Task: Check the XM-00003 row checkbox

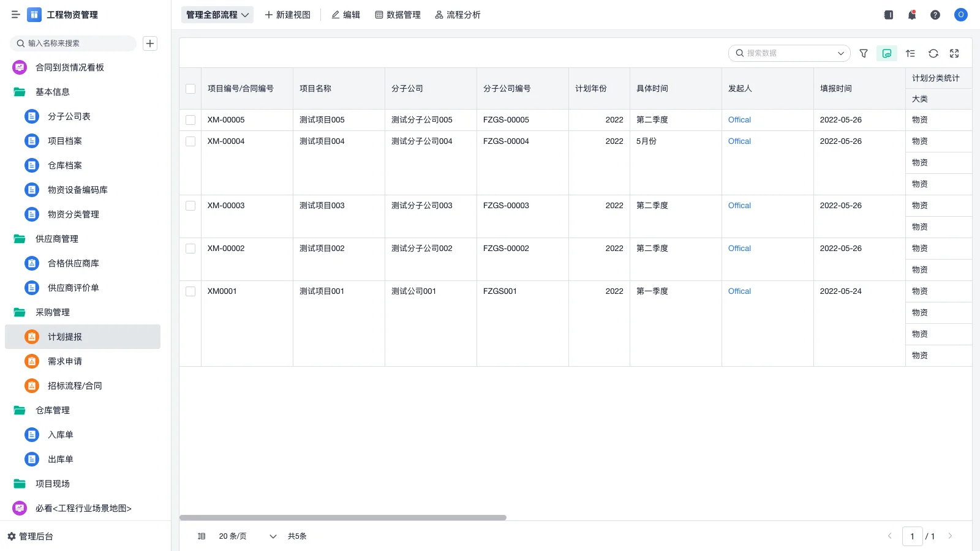Action: (190, 206)
